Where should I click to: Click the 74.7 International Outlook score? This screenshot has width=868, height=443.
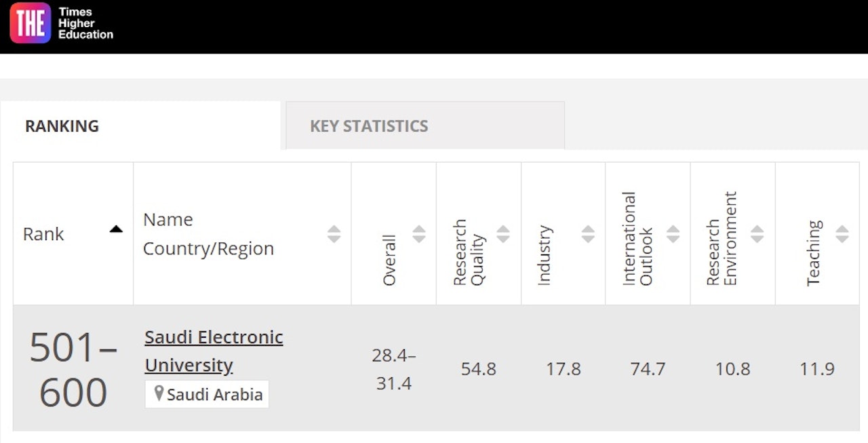pyautogui.click(x=648, y=369)
